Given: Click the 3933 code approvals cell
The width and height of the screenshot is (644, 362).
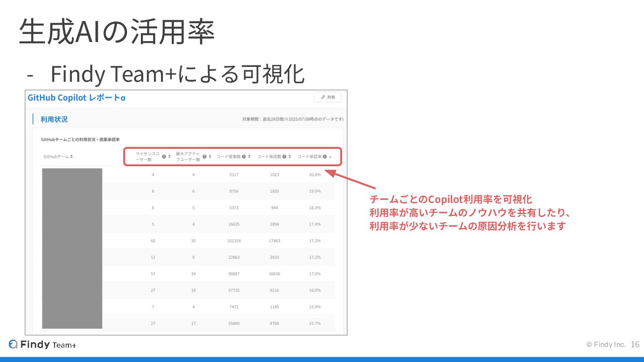Looking at the screenshot, I should tap(275, 257).
